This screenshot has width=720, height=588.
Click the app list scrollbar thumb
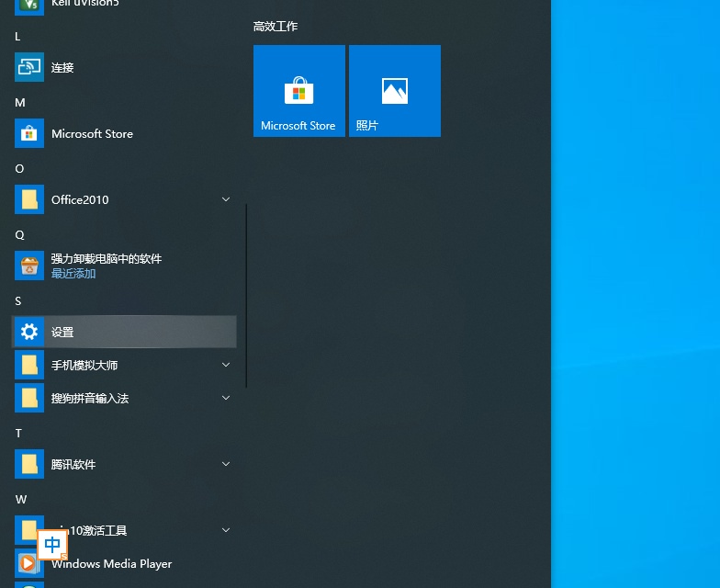tap(246, 296)
